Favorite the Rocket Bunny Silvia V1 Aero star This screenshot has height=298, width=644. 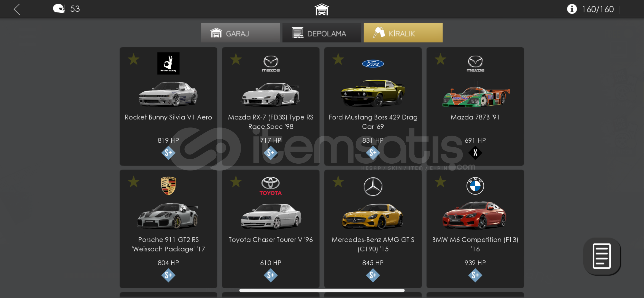point(134,59)
